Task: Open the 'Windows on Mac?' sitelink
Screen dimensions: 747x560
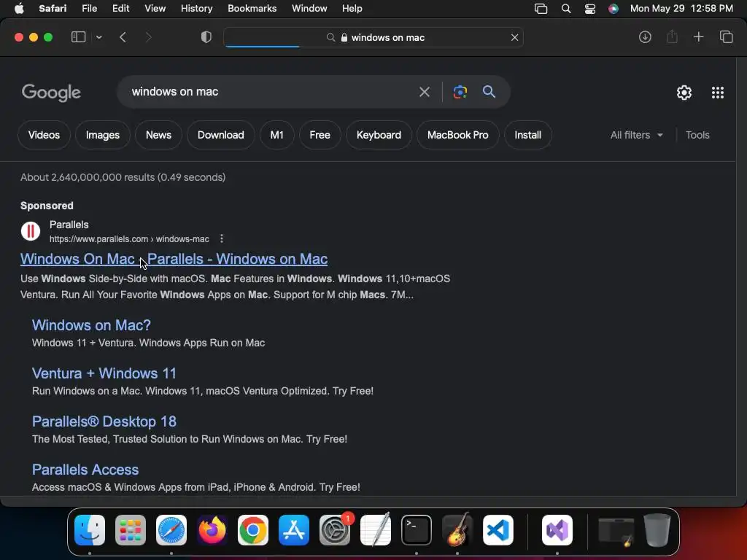Action: pos(91,325)
